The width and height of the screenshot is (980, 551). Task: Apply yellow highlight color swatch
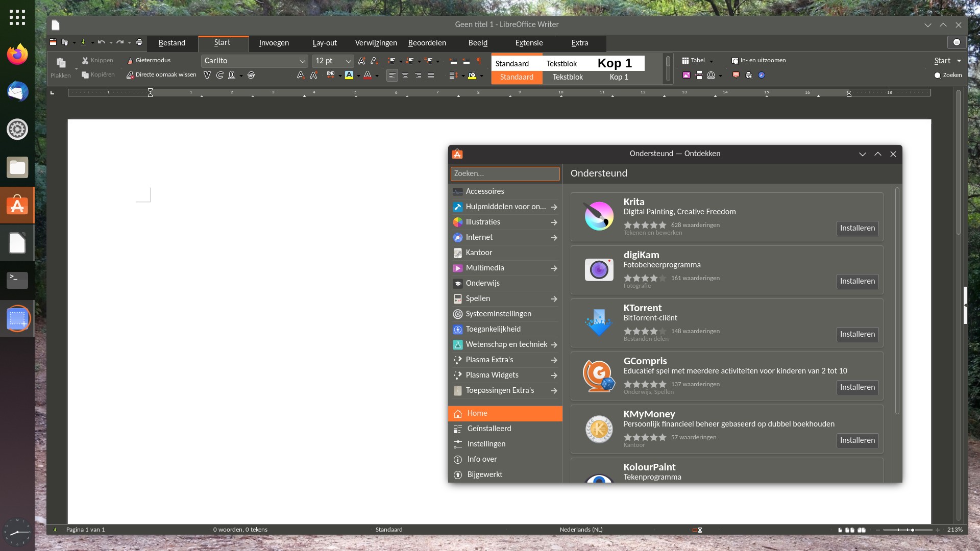[x=349, y=75]
